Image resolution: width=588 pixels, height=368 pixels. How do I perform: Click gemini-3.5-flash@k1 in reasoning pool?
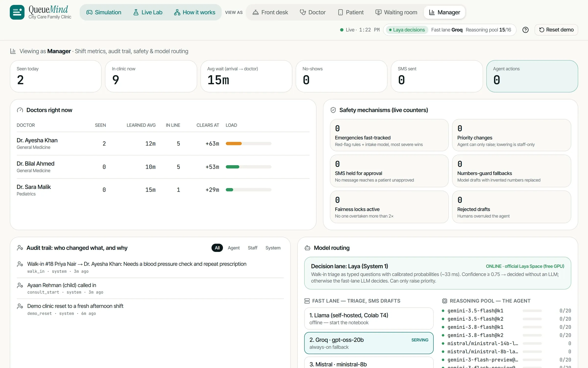pos(475,311)
